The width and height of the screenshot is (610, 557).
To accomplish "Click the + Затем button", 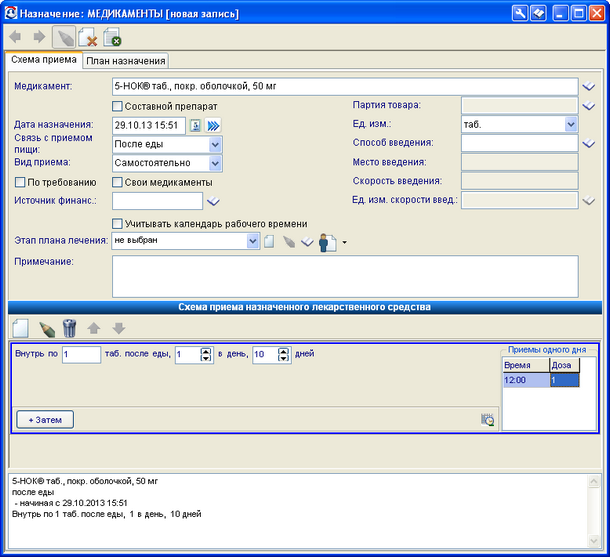I will click(x=45, y=420).
